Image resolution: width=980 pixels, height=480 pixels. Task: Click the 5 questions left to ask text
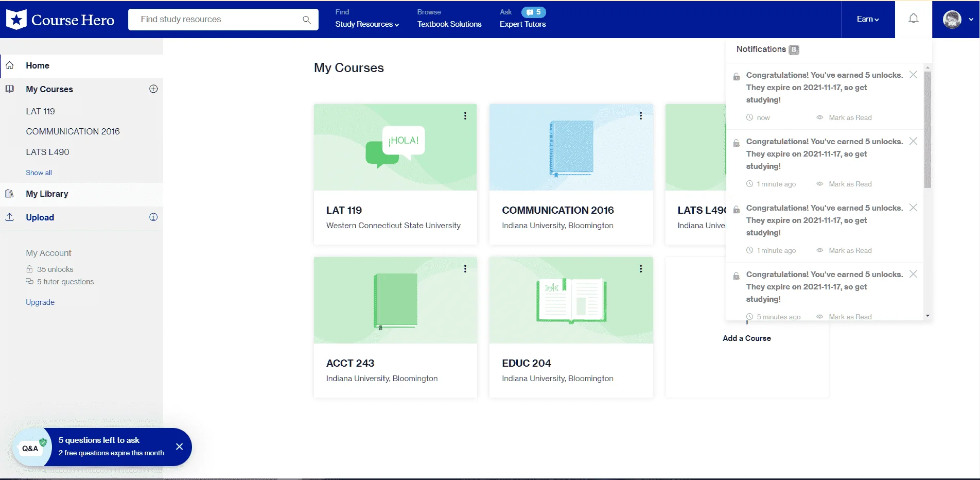[99, 440]
